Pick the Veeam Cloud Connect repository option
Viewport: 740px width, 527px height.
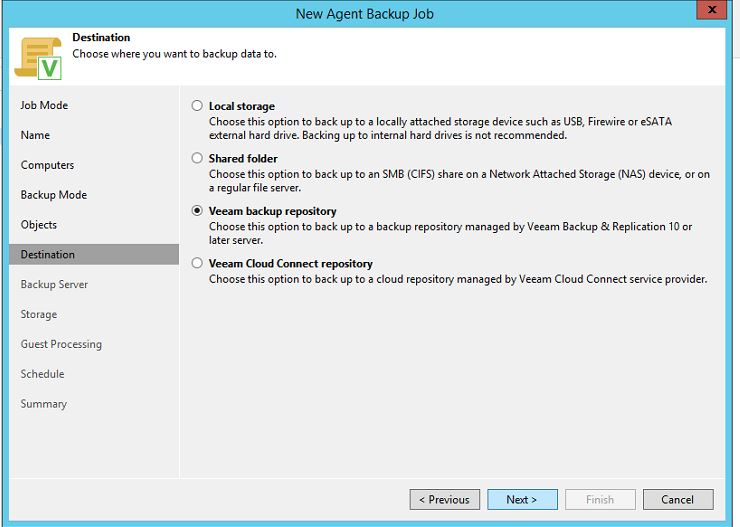(197, 264)
